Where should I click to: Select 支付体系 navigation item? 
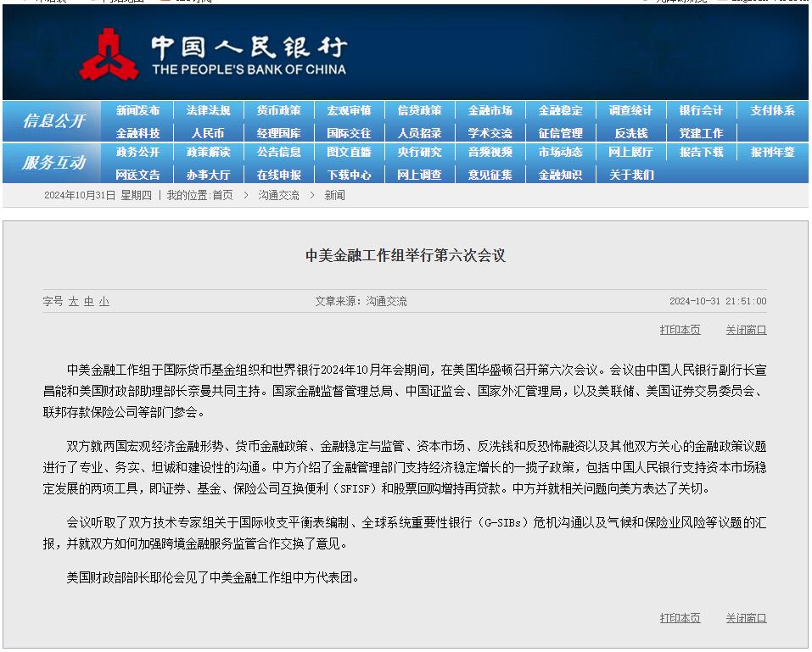(x=773, y=111)
